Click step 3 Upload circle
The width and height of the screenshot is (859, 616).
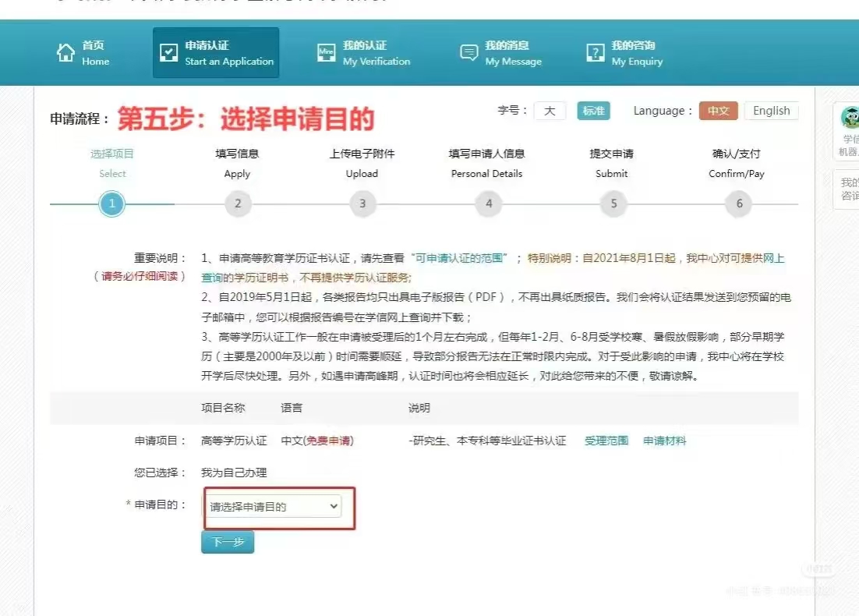pyautogui.click(x=362, y=204)
